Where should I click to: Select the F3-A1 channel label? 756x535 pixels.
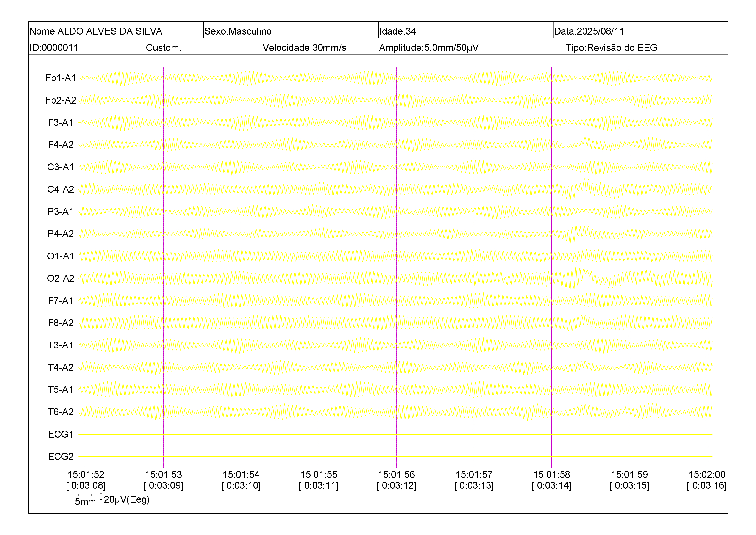(61, 122)
